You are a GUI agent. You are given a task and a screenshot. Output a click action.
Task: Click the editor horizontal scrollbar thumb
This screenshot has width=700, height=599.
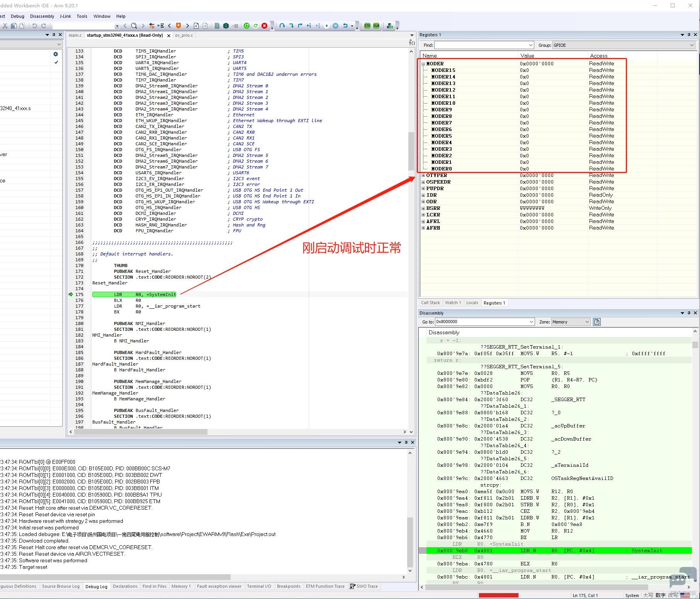click(141, 432)
